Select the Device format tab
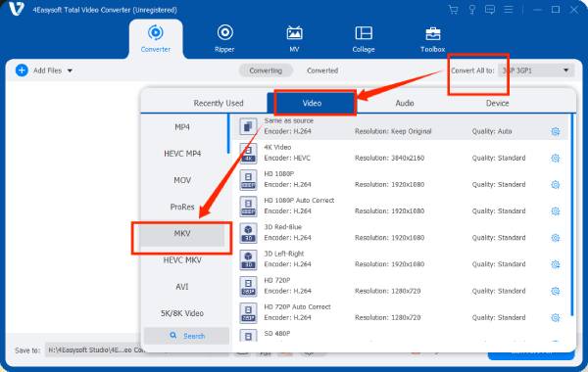Image resolution: width=588 pixels, height=372 pixels. [497, 103]
